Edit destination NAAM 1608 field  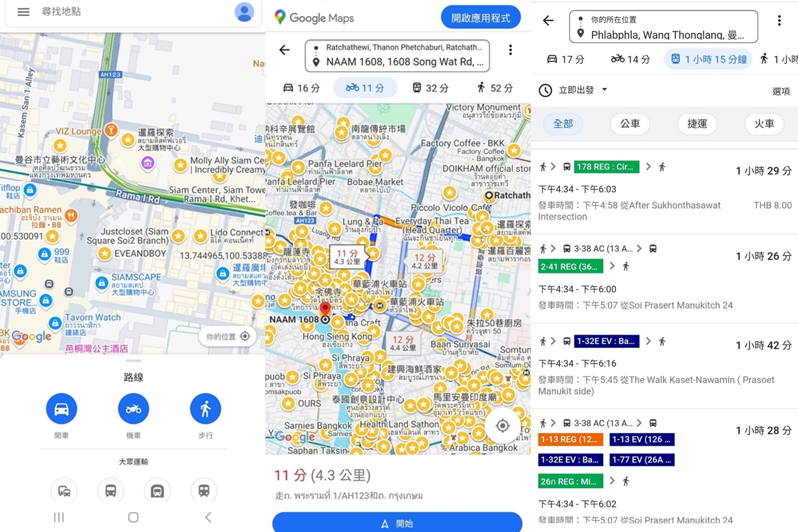[404, 63]
